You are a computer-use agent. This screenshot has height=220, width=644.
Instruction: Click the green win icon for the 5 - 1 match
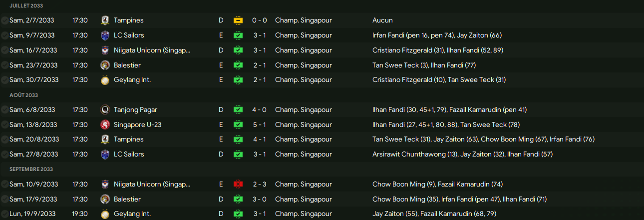(x=238, y=124)
